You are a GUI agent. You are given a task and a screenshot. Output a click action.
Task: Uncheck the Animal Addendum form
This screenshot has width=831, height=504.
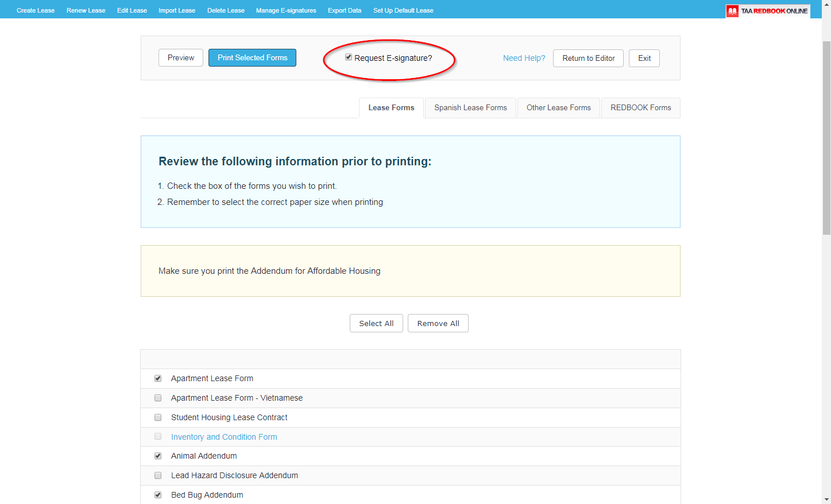click(x=158, y=456)
